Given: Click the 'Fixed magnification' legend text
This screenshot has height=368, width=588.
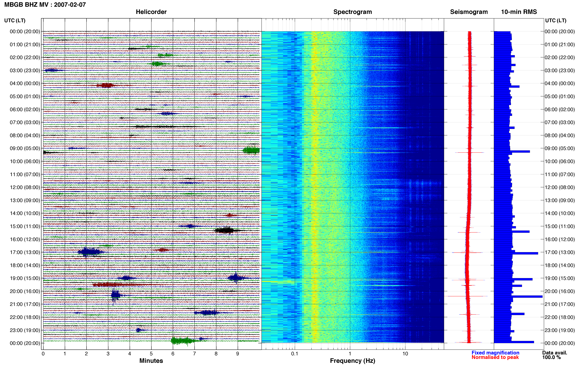Looking at the screenshot, I should 495,353.
